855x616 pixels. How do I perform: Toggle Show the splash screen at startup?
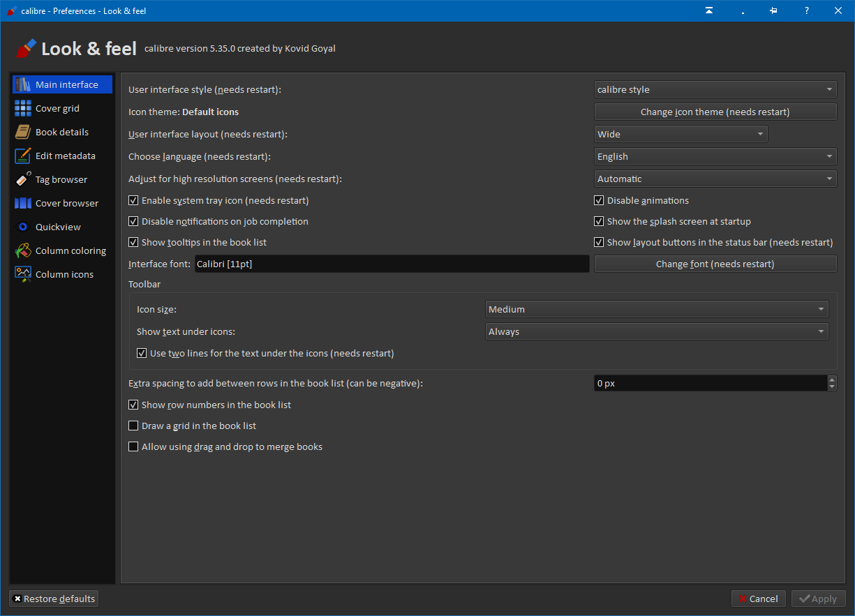(599, 221)
